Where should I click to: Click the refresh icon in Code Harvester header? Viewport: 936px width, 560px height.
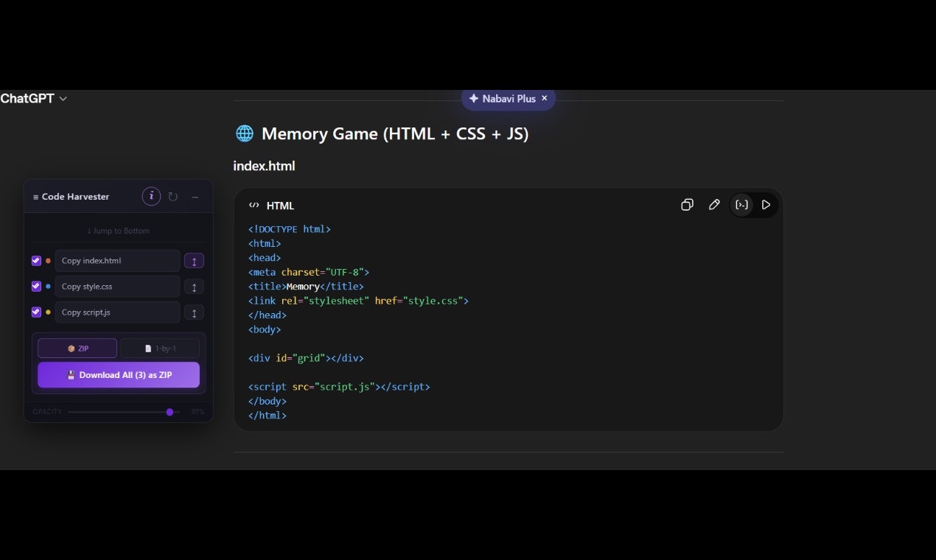[x=173, y=196]
